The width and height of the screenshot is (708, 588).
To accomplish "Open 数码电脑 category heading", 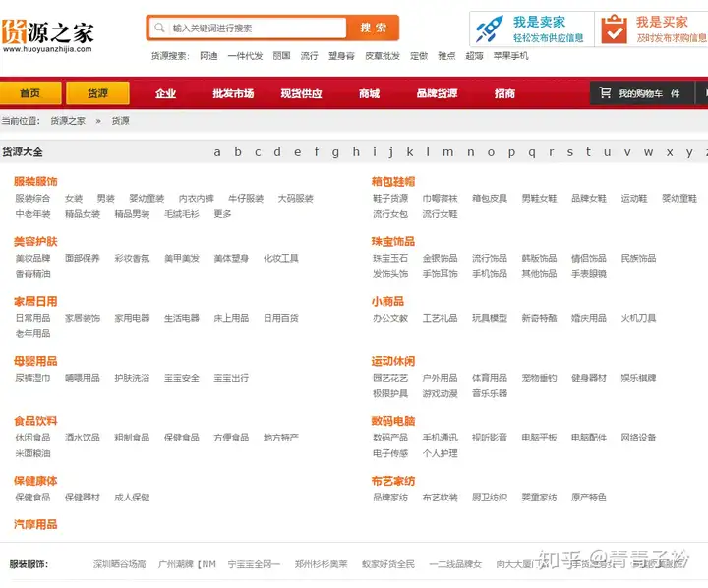I will click(393, 421).
